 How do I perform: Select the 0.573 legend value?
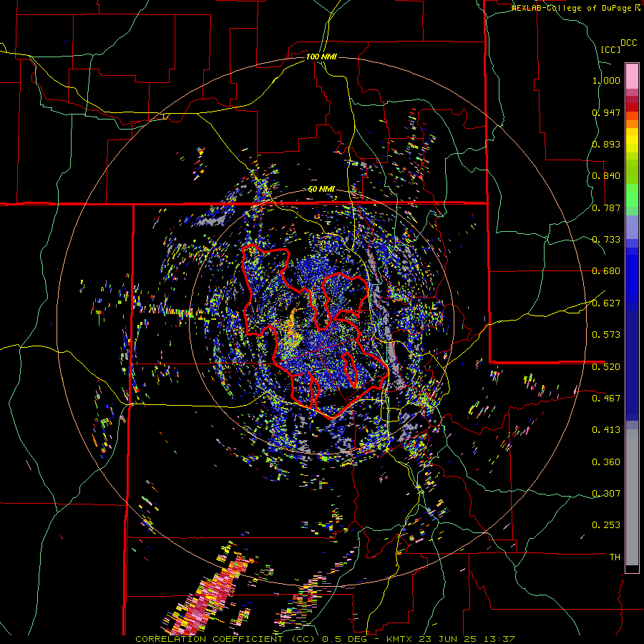[606, 335]
